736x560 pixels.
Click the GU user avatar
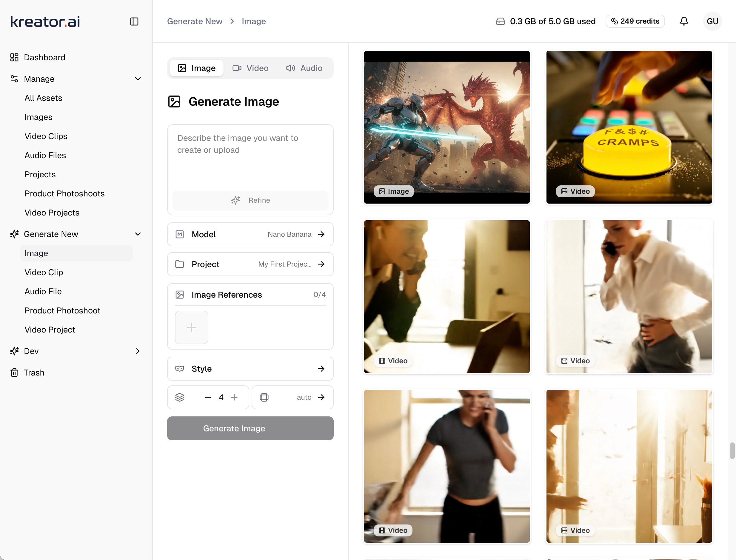tap(712, 21)
